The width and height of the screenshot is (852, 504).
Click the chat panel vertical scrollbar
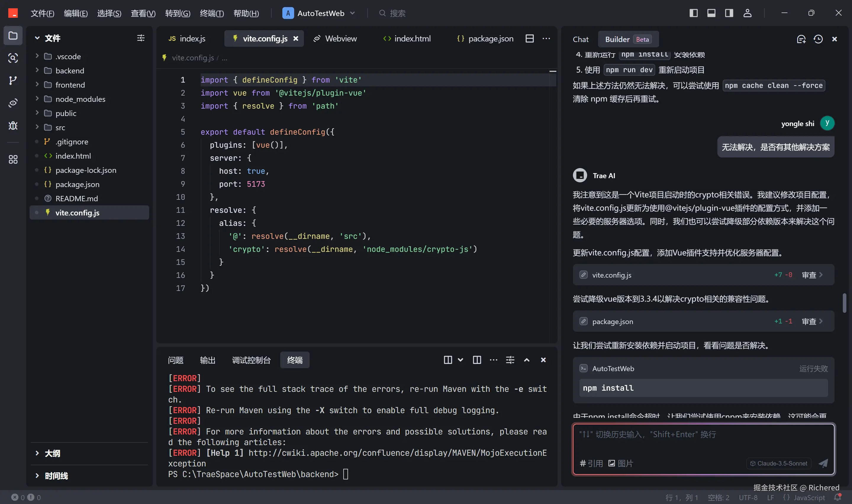point(844,303)
